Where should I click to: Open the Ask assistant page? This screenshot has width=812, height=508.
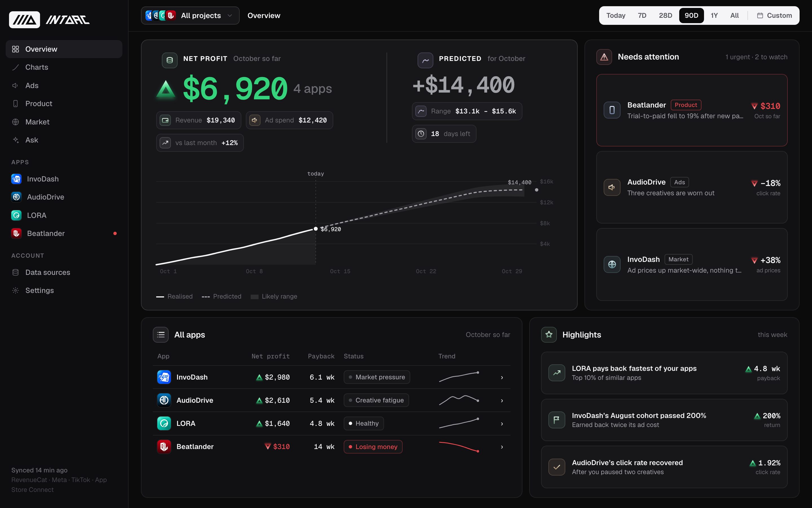coord(64,140)
